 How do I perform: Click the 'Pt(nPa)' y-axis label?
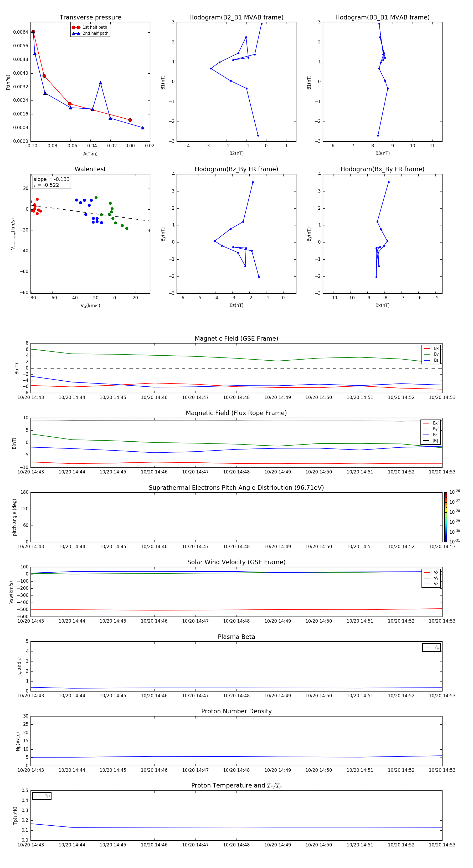8,82
